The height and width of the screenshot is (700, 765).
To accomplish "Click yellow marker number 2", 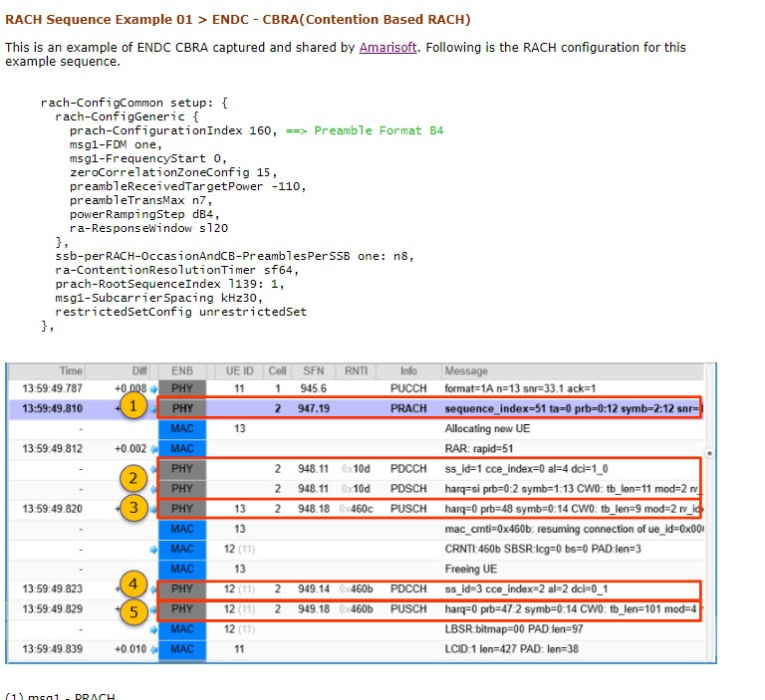I will (132, 479).
